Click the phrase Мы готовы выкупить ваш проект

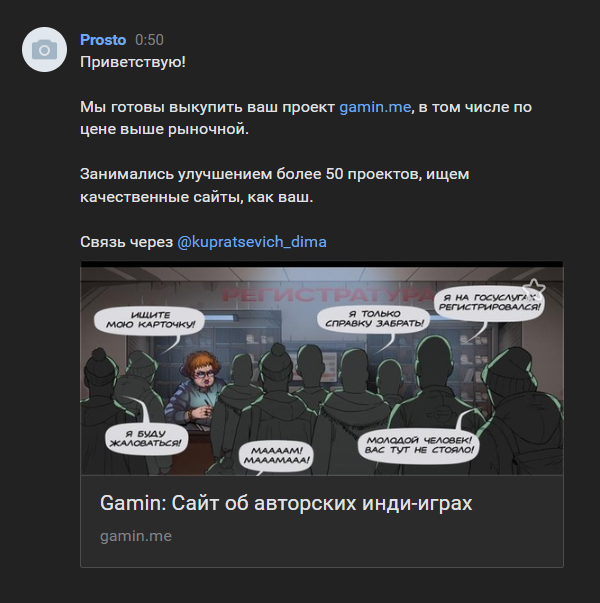click(208, 107)
